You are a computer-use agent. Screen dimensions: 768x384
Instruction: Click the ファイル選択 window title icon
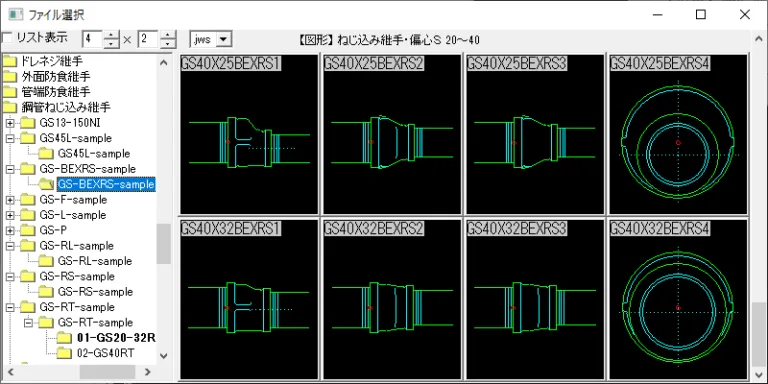point(16,14)
